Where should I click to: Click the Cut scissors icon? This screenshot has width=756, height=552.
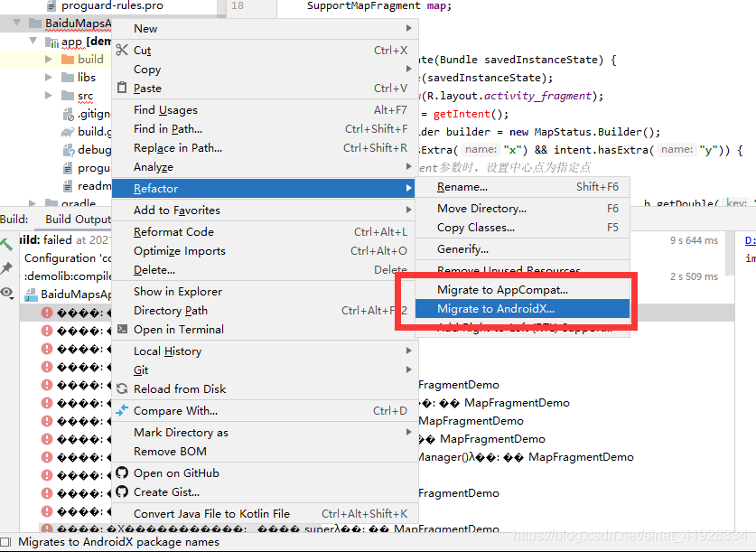tap(122, 50)
